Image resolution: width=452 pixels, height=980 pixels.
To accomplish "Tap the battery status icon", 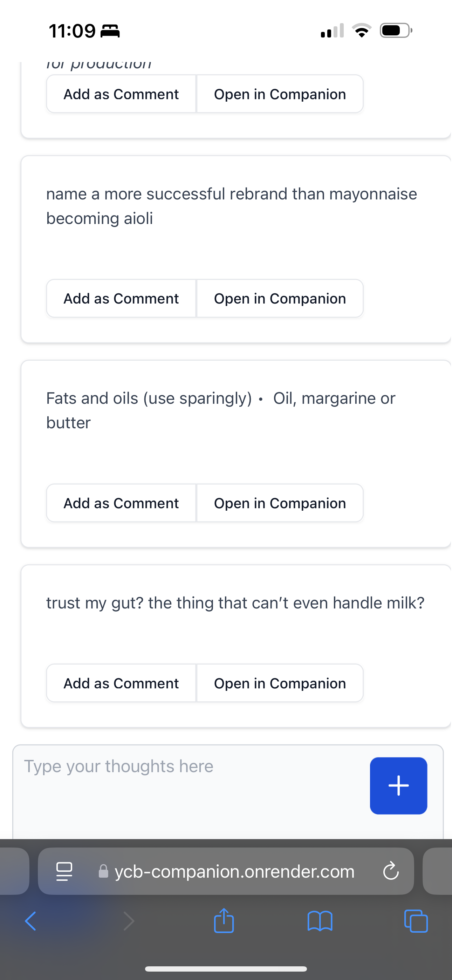I will click(x=396, y=30).
